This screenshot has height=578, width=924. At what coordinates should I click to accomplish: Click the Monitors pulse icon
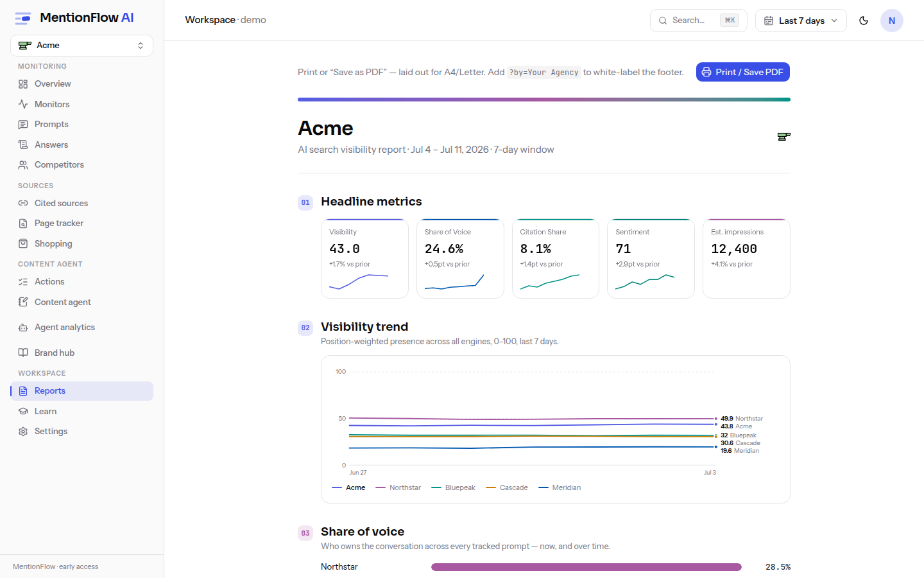pos(23,104)
